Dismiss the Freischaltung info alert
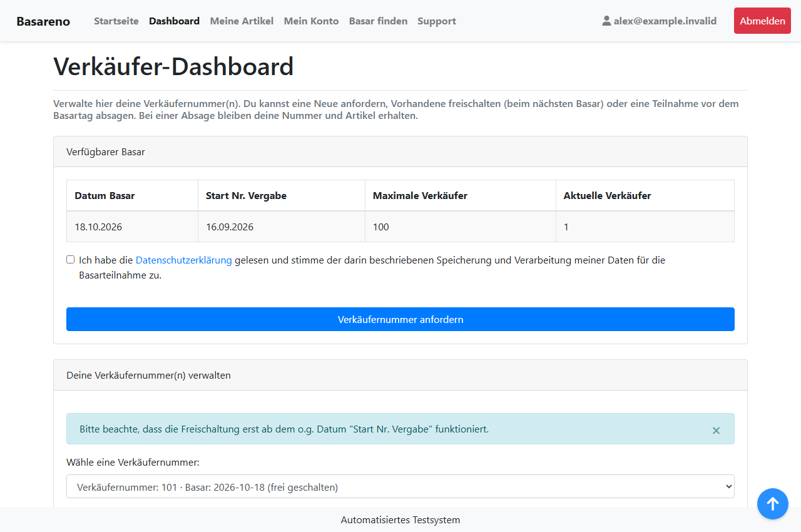Image resolution: width=801 pixels, height=532 pixels. pyautogui.click(x=716, y=430)
